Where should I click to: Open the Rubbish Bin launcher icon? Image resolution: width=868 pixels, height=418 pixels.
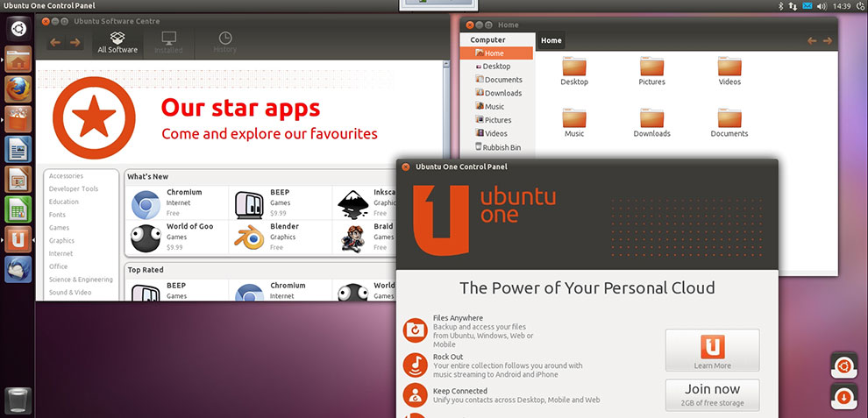click(x=18, y=400)
